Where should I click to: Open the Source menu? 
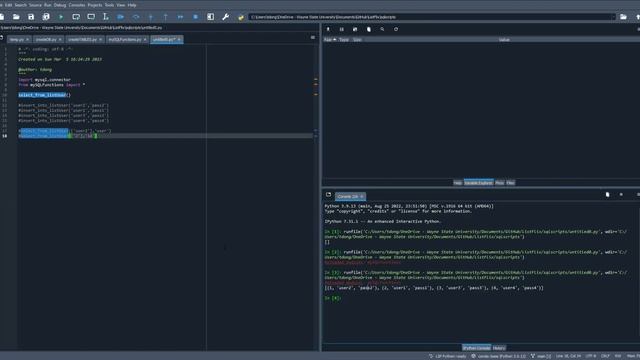click(x=35, y=5)
